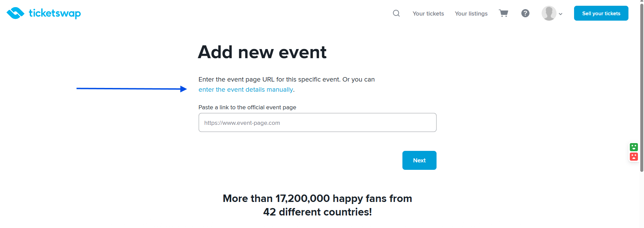Focus the event page URL input field
The height and width of the screenshot is (228, 644).
pyautogui.click(x=317, y=122)
